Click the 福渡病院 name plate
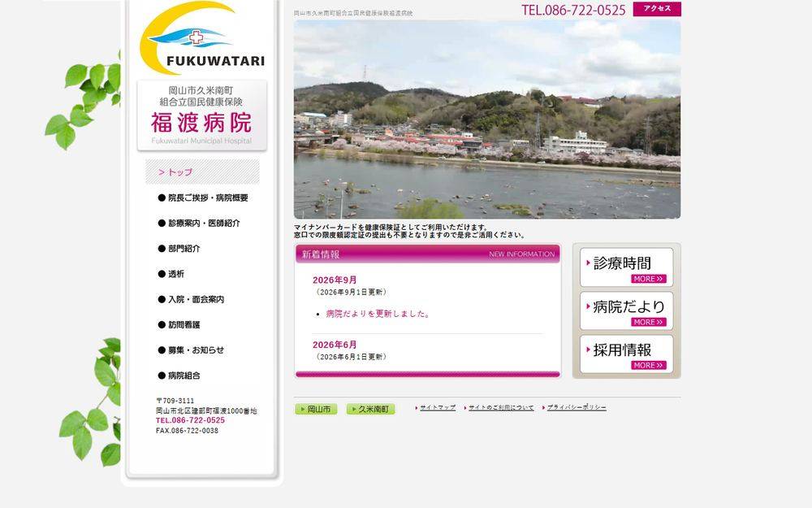Viewport: 812px width, 508px height. (202, 115)
